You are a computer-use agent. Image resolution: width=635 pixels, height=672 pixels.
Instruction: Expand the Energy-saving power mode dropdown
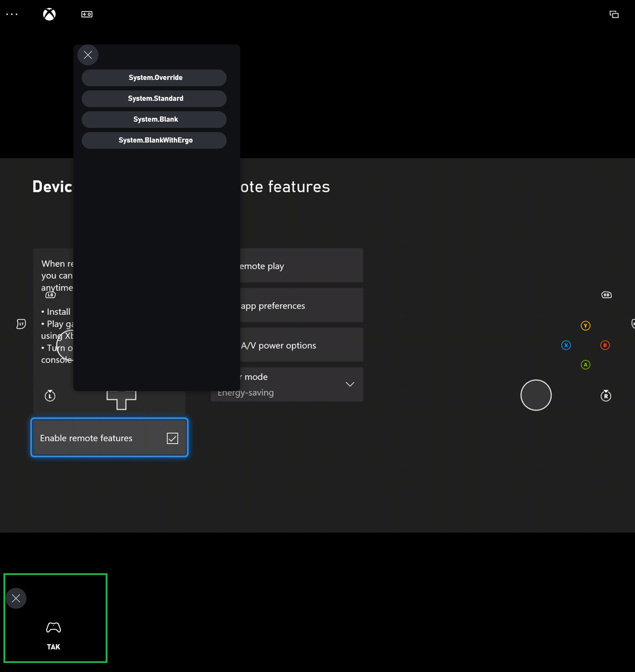(x=350, y=384)
